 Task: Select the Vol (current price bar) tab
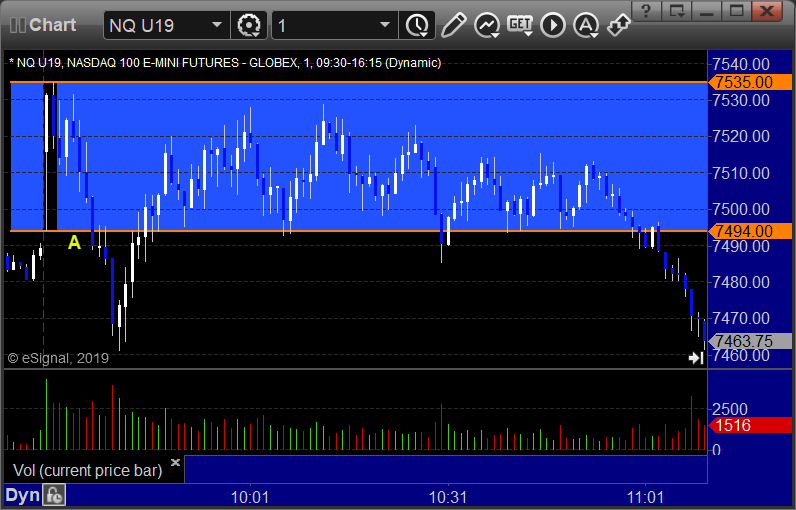[x=88, y=470]
